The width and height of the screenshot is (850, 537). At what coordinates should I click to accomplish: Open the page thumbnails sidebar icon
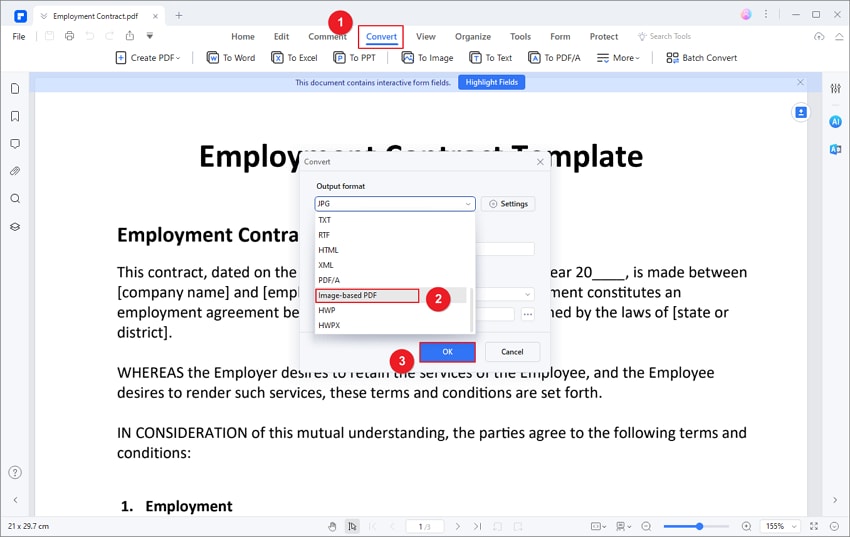click(15, 88)
